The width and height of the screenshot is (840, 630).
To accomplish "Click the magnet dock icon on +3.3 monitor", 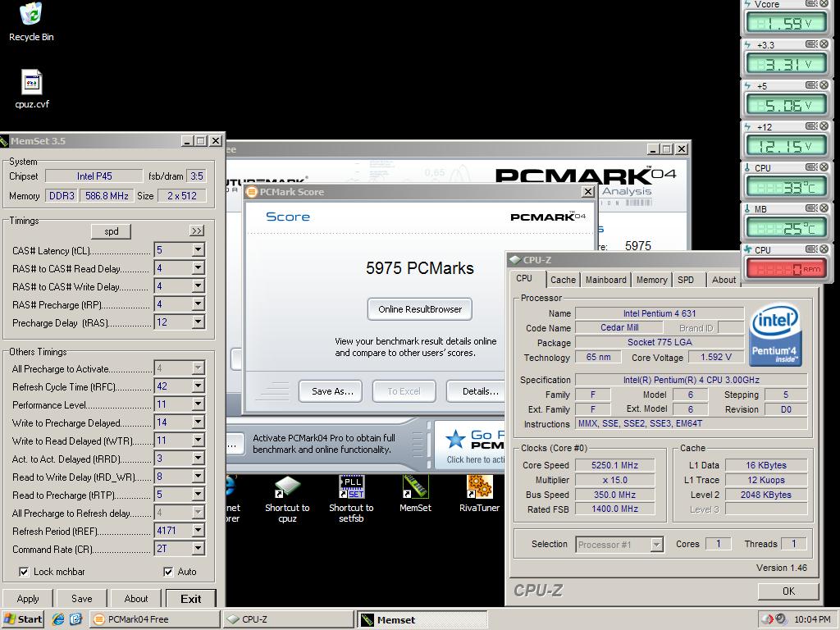I will tap(811, 44).
